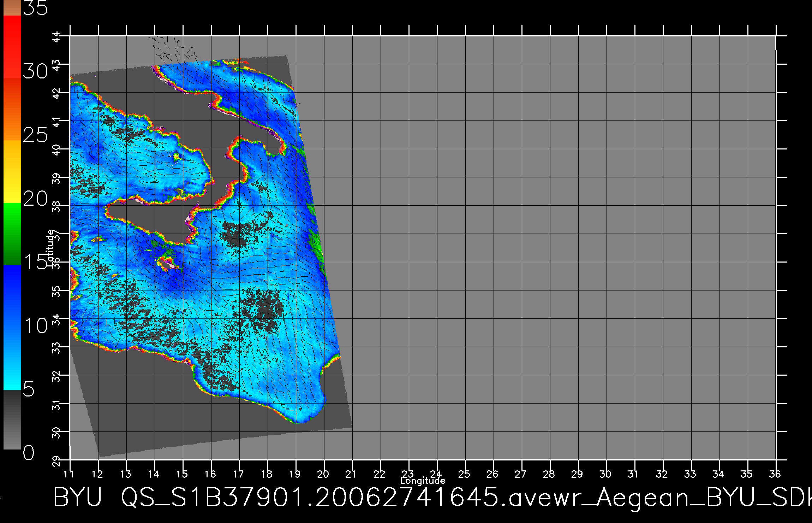Pick the dark blue colorbar segment
The image size is (812, 523).
(x=12, y=296)
